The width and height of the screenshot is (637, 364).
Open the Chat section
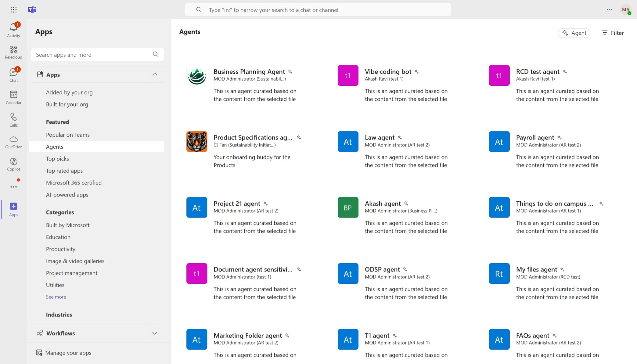(x=14, y=74)
